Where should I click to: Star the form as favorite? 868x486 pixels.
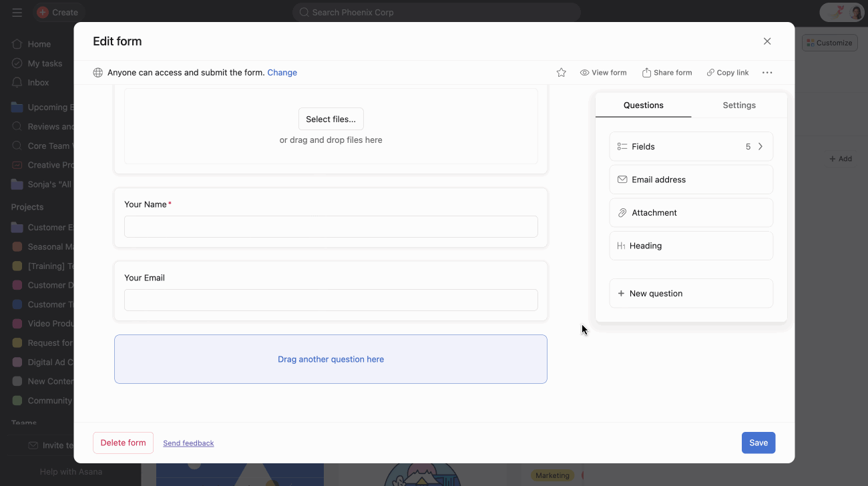pos(562,73)
